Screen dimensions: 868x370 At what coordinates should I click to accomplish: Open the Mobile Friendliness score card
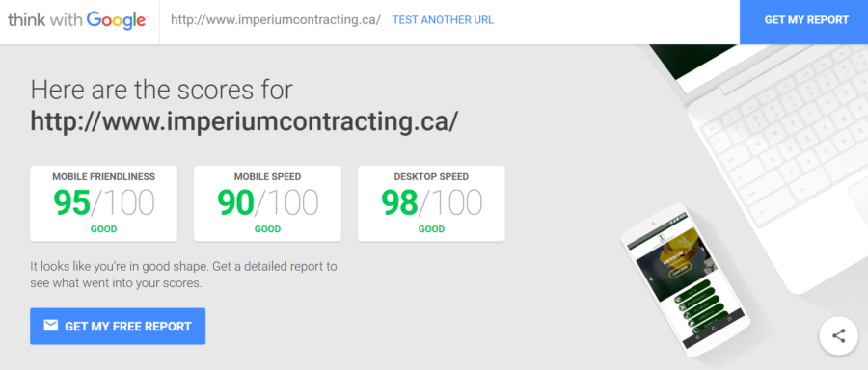point(103,203)
